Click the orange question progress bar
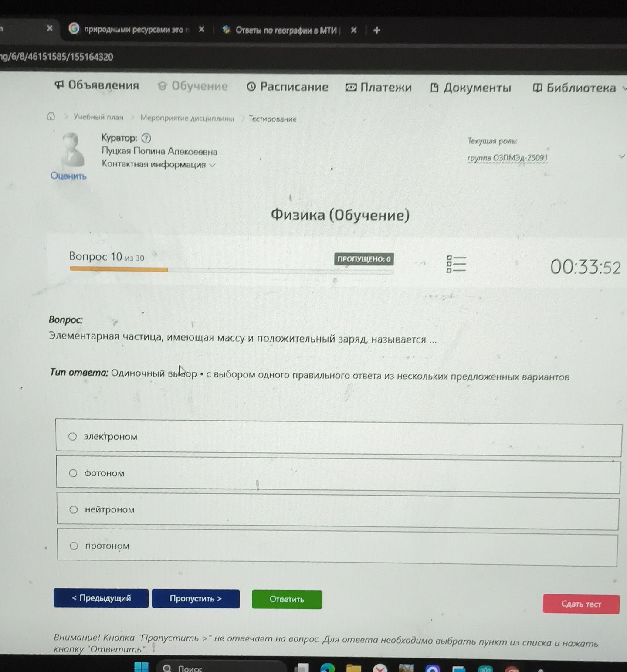 [x=119, y=270]
